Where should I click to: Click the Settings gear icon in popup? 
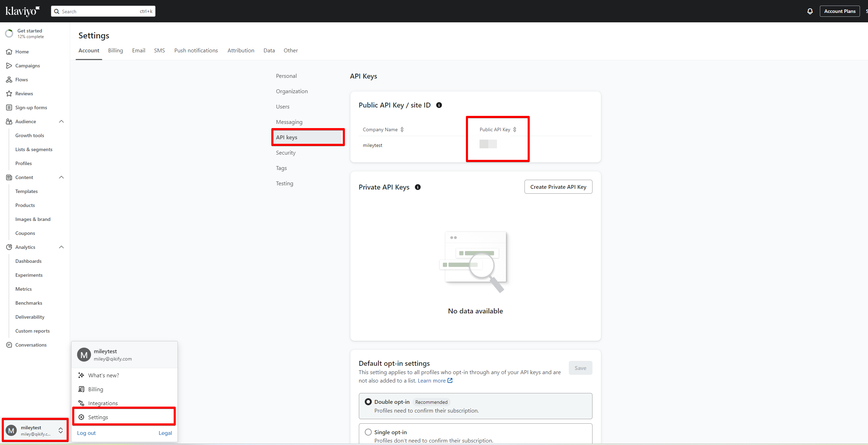click(81, 417)
